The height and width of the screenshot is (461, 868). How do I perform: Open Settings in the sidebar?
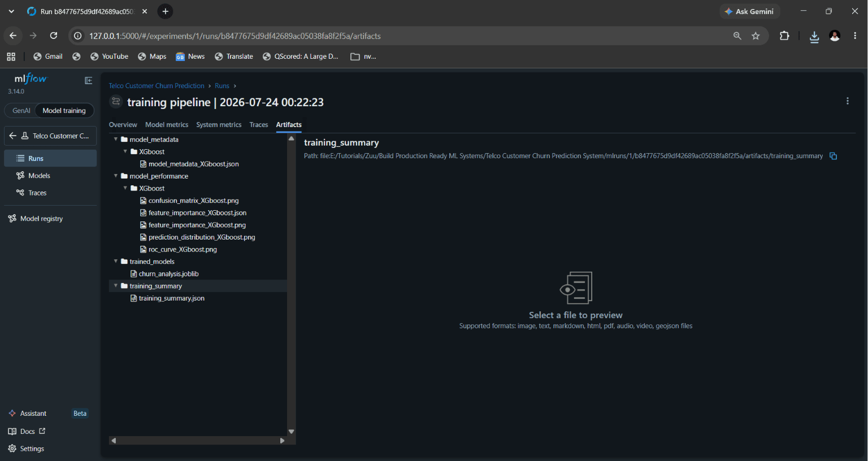coord(27,449)
